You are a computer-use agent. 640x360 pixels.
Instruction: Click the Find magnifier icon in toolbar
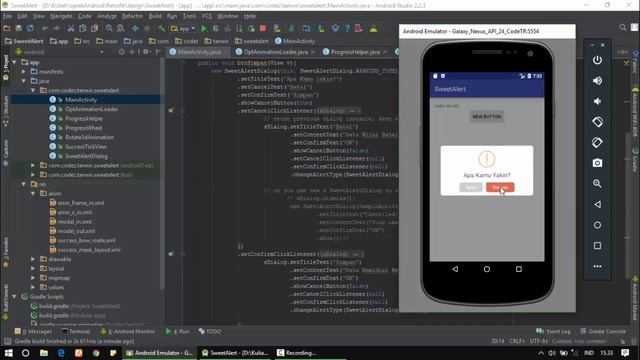coord(109,29)
